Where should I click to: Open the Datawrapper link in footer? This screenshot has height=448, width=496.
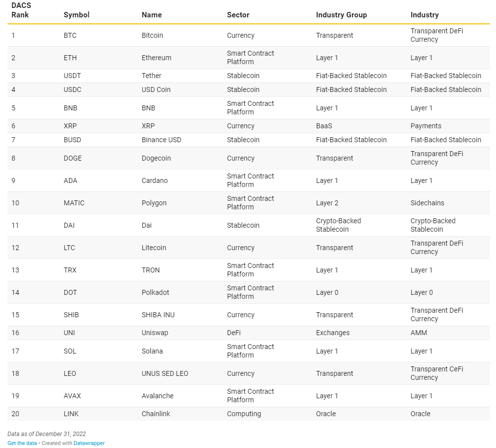coord(89,443)
